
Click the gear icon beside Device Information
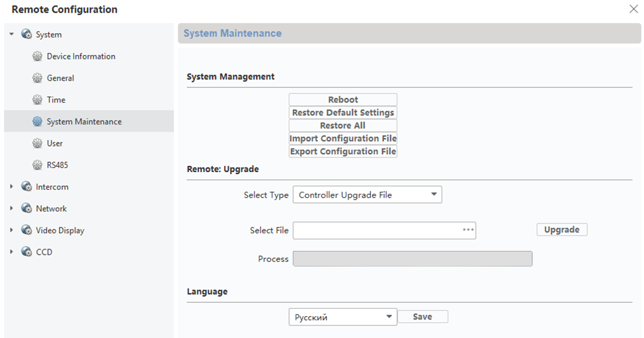(x=38, y=56)
